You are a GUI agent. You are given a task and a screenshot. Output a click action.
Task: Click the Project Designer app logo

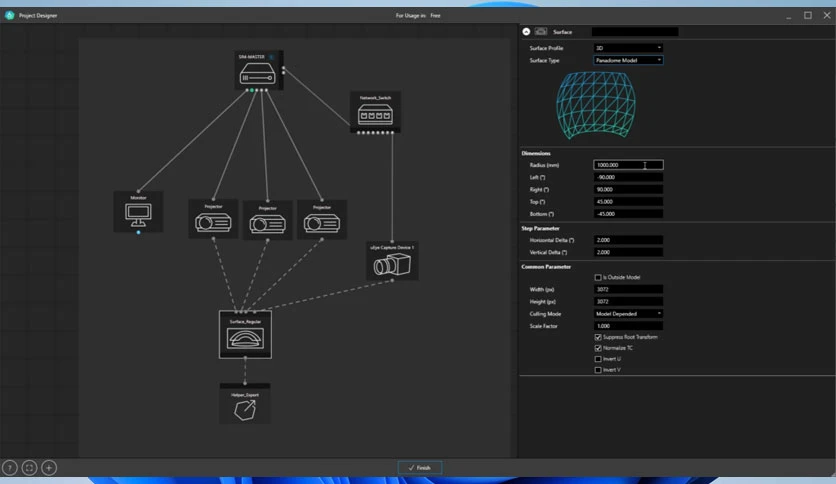[10, 15]
